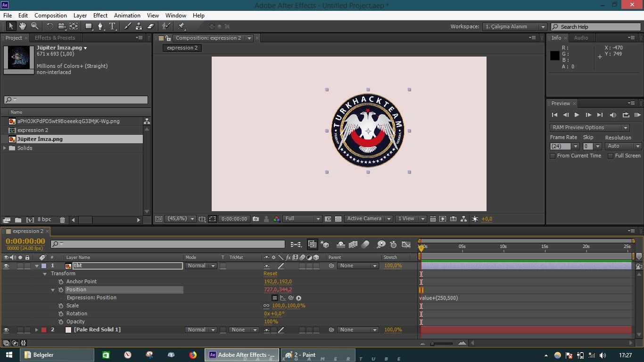Expand Pale Red Solid 1 layer properties

(36, 330)
